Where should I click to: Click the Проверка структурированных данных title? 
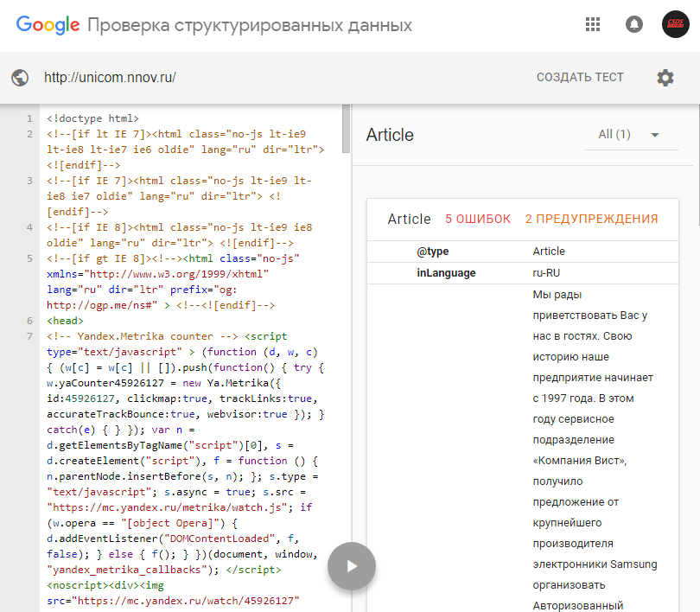coord(249,25)
